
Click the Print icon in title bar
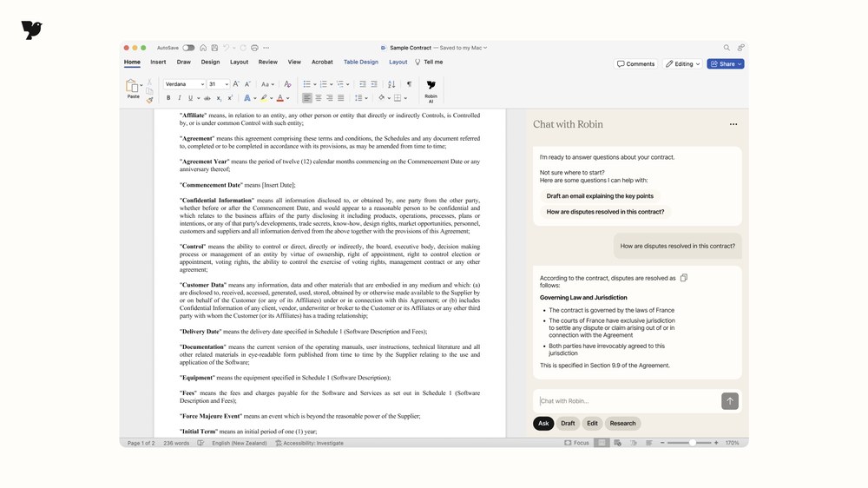pyautogui.click(x=254, y=48)
